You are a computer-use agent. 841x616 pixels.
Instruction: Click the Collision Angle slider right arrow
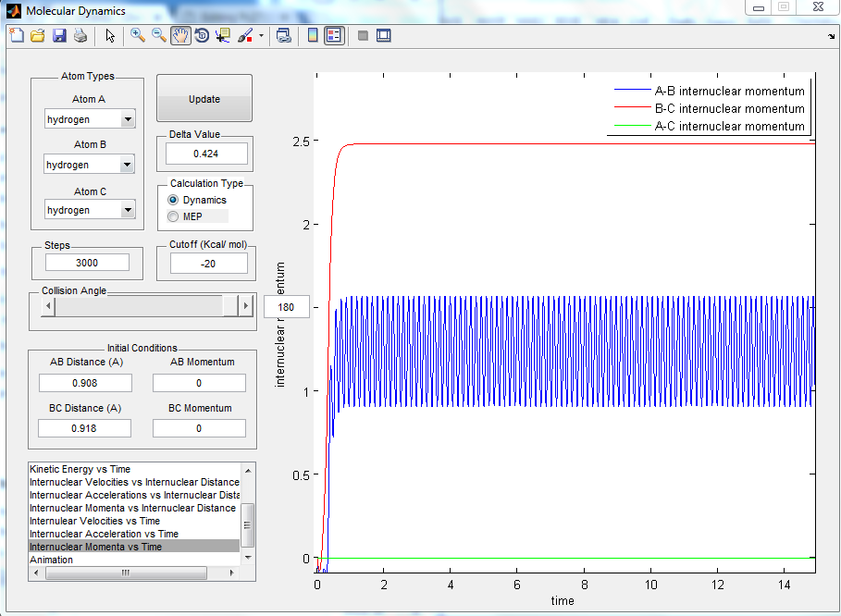tap(245, 305)
